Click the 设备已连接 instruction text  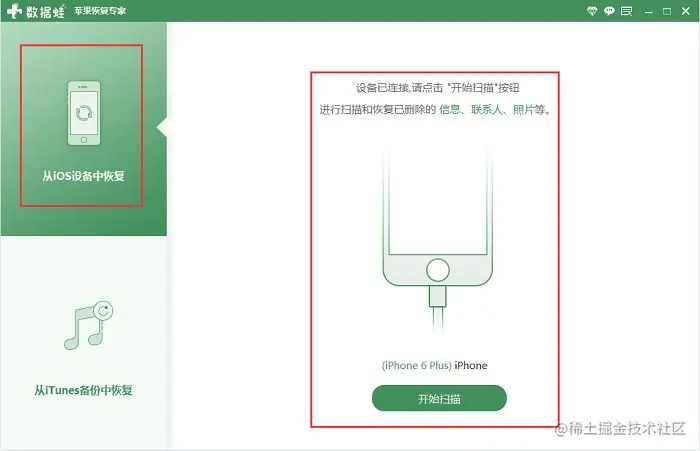click(438, 88)
